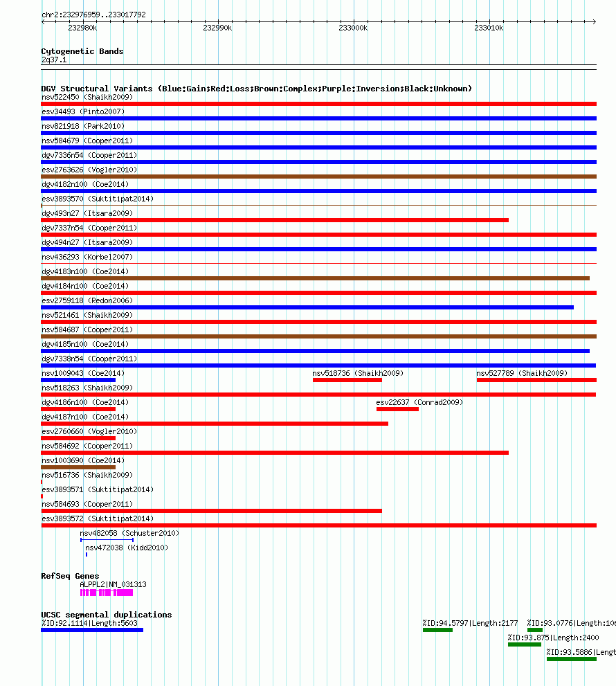The height and width of the screenshot is (686, 616).
Task: Click the DGV Structural Variants track title
Action: 257,89
